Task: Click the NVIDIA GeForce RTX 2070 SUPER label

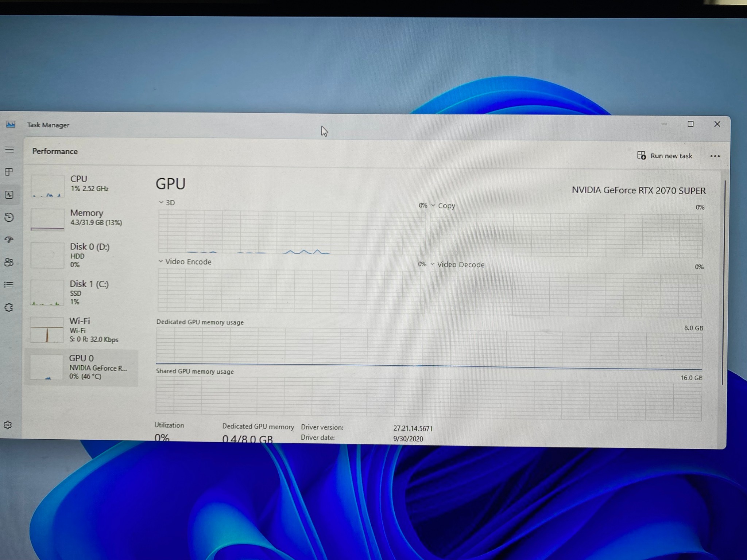Action: click(x=639, y=190)
